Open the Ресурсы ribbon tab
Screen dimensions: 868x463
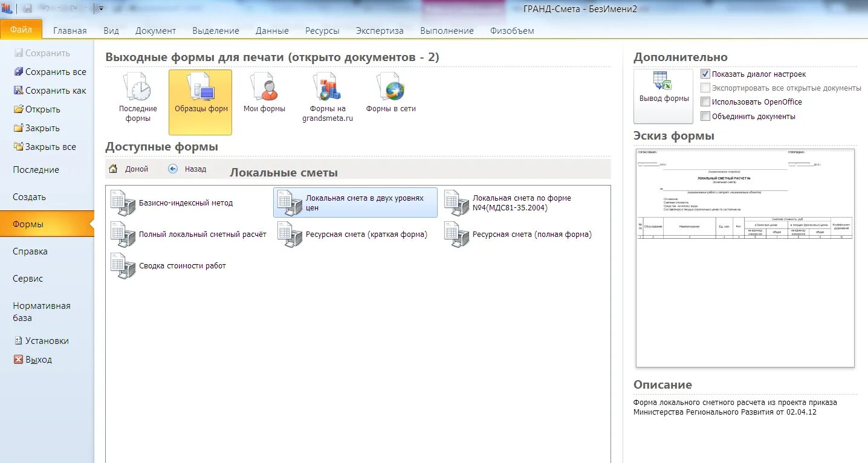click(322, 30)
